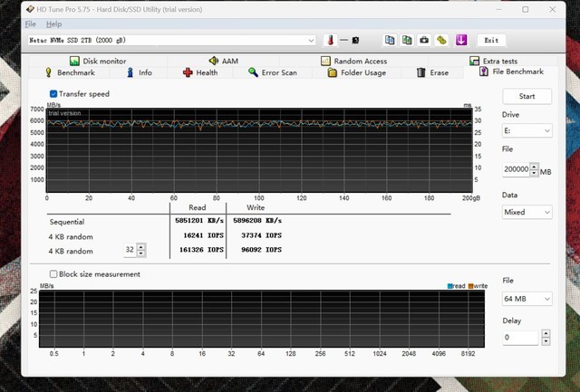Viewport: 580px width, 392px height.
Task: Click the copy text to clipboard icon
Action: click(x=390, y=41)
